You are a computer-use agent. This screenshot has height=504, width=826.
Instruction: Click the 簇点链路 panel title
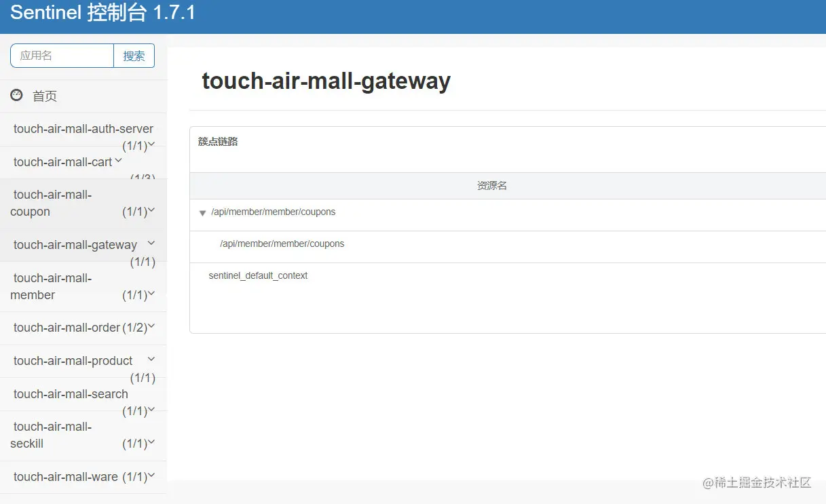point(218,142)
